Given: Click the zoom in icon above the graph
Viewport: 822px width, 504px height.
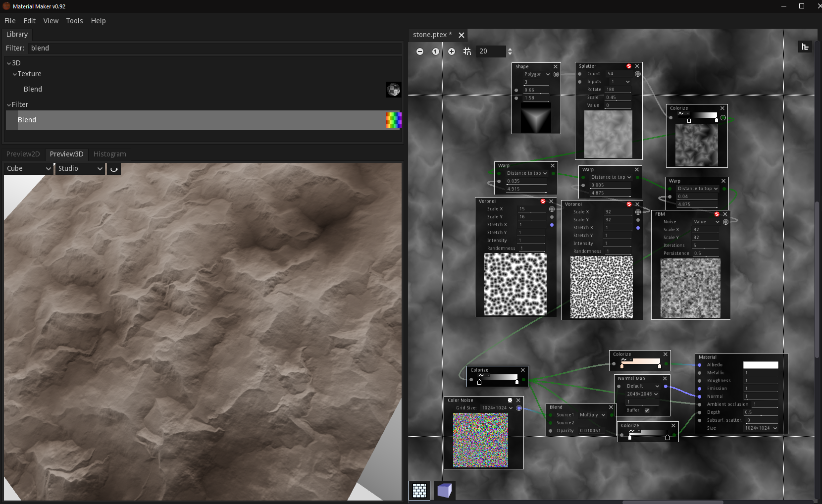Looking at the screenshot, I should pos(452,51).
